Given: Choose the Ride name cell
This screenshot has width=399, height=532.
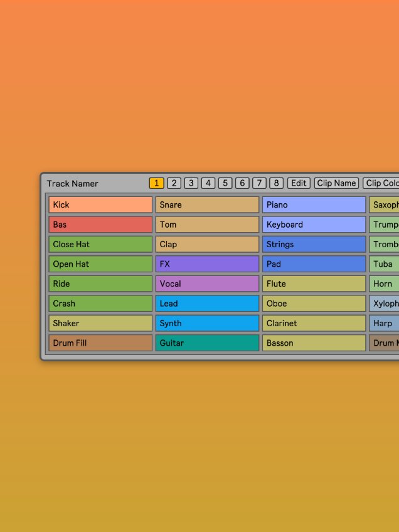Looking at the screenshot, I should tap(100, 284).
